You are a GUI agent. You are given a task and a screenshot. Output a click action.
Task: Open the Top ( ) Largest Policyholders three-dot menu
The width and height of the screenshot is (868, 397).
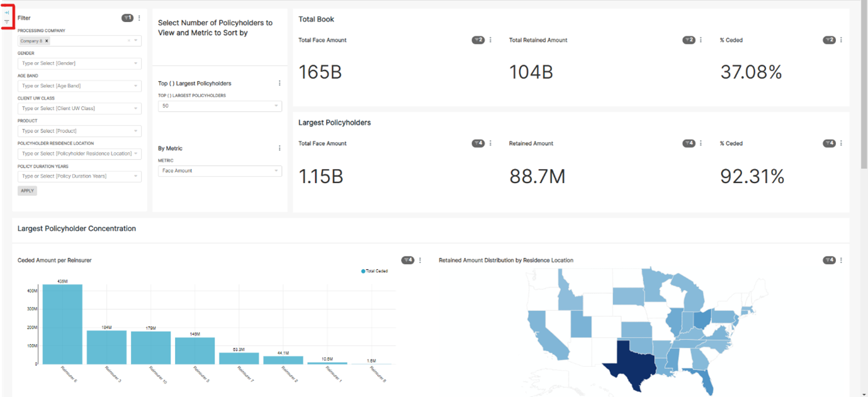pos(279,83)
